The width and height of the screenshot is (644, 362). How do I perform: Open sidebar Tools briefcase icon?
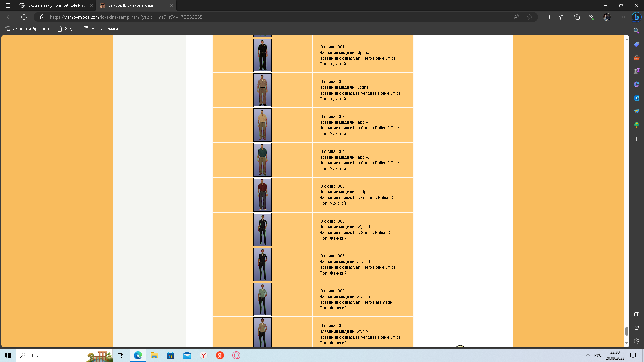636,58
